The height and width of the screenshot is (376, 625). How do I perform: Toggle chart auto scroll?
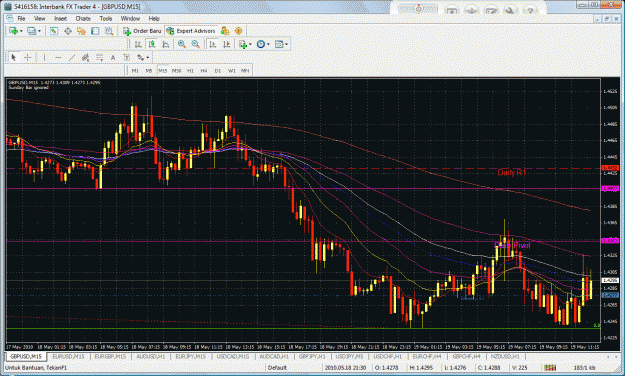tap(212, 44)
